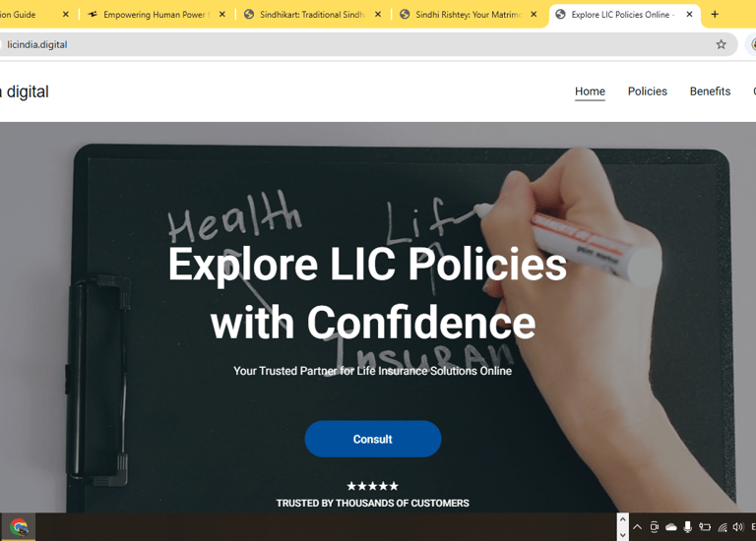Open the Policies navigation link
Image resolution: width=756 pixels, height=541 pixels.
(x=647, y=91)
